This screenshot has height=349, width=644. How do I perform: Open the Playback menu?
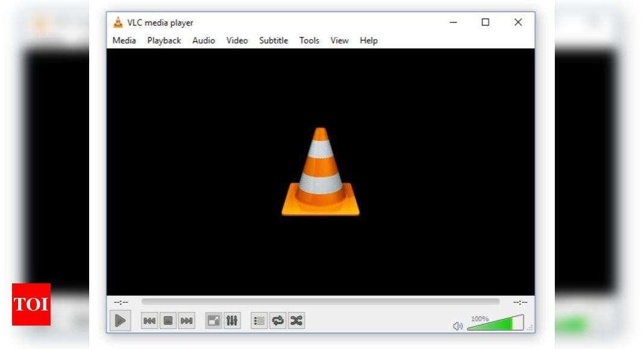coord(164,40)
